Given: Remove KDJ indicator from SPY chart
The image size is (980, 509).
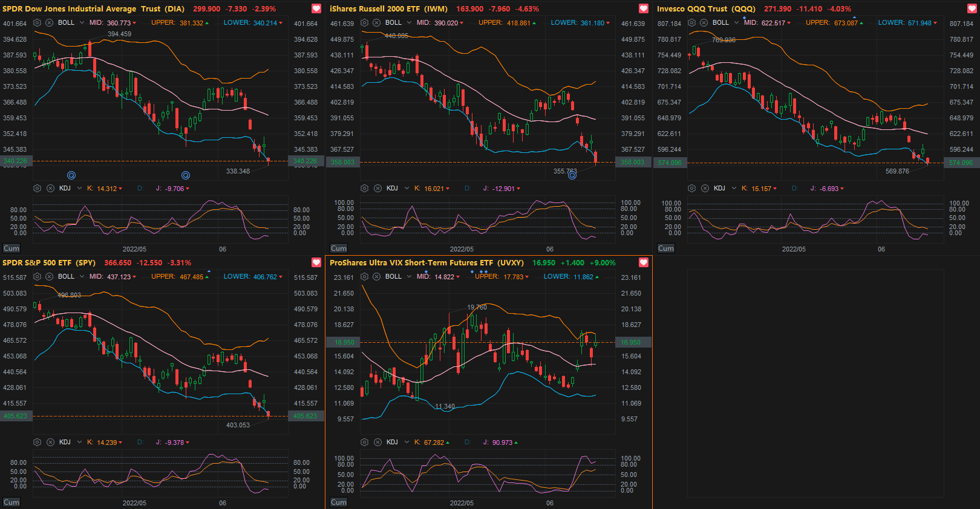Looking at the screenshot, I should pyautogui.click(x=50, y=442).
